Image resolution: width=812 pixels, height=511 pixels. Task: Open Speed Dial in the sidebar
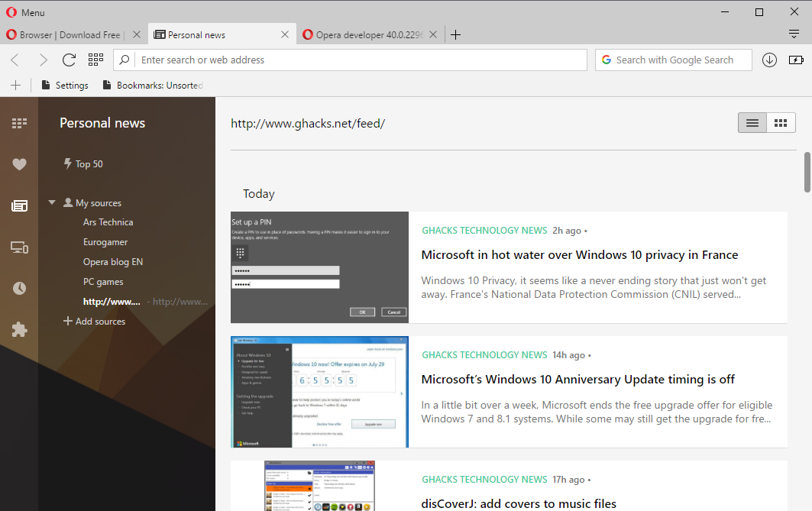point(19,123)
